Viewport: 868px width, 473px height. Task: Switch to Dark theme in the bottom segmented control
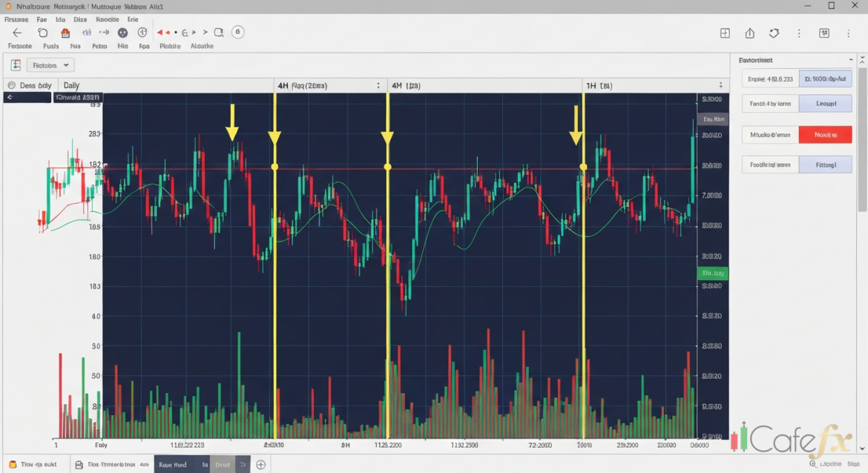(224, 465)
